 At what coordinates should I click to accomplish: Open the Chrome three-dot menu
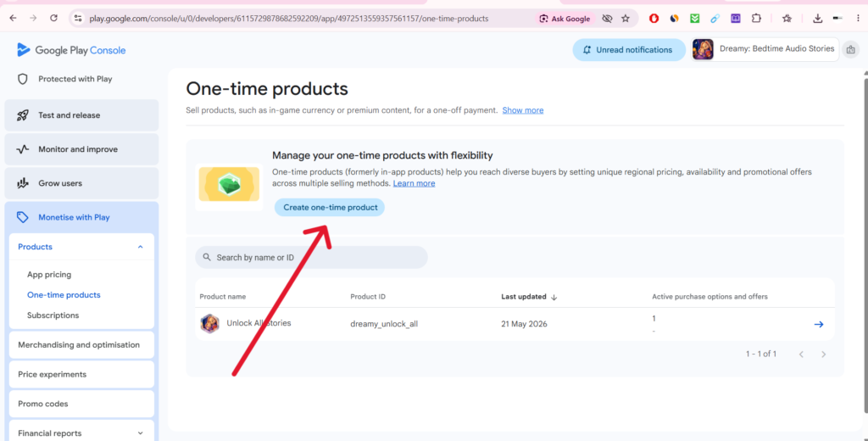point(858,19)
